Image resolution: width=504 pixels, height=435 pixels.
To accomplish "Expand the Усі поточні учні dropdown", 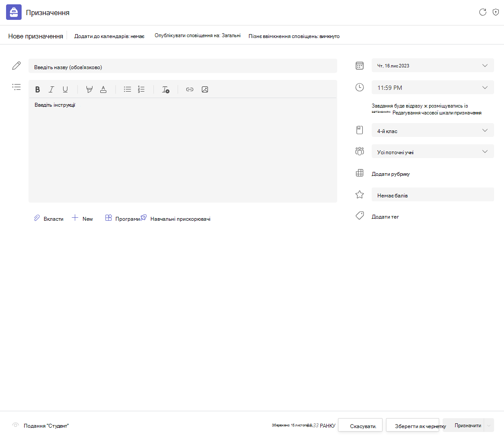I will (x=433, y=151).
